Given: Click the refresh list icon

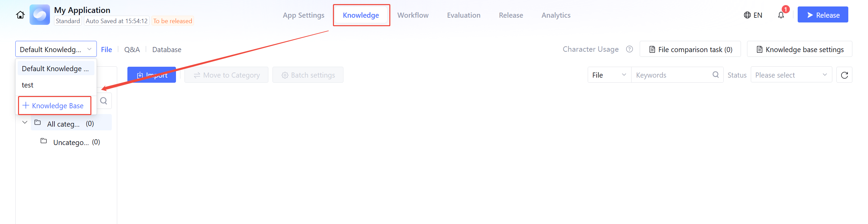Looking at the screenshot, I should (844, 75).
